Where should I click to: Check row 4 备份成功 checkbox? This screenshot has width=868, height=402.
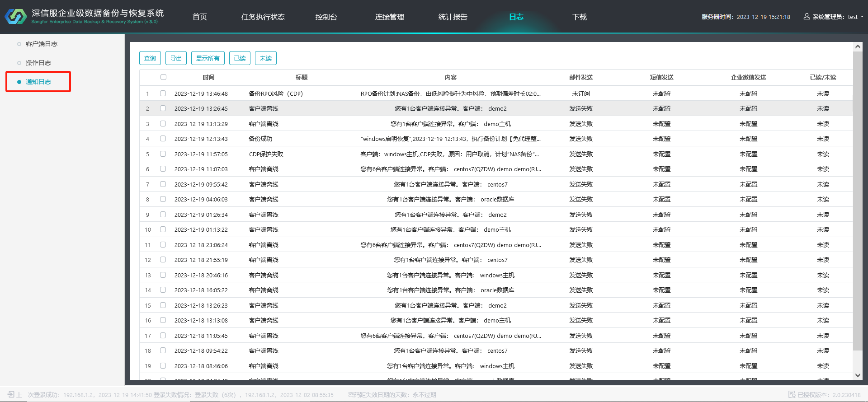[x=163, y=139]
